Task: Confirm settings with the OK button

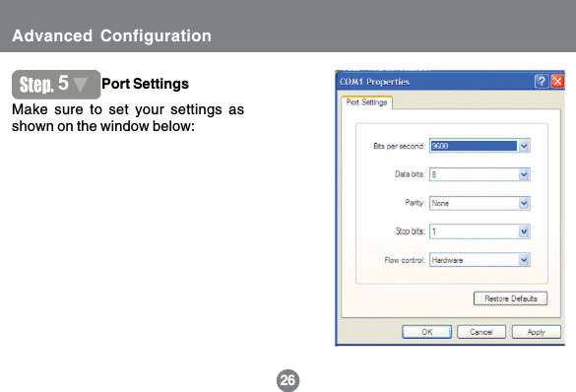Action: pos(427,332)
